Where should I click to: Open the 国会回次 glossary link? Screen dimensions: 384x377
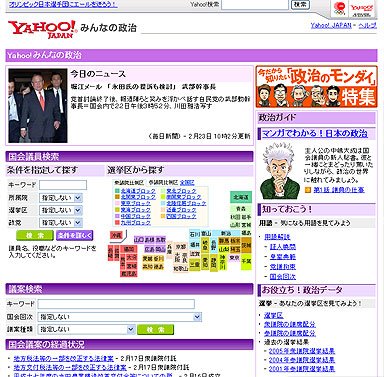(x=283, y=277)
